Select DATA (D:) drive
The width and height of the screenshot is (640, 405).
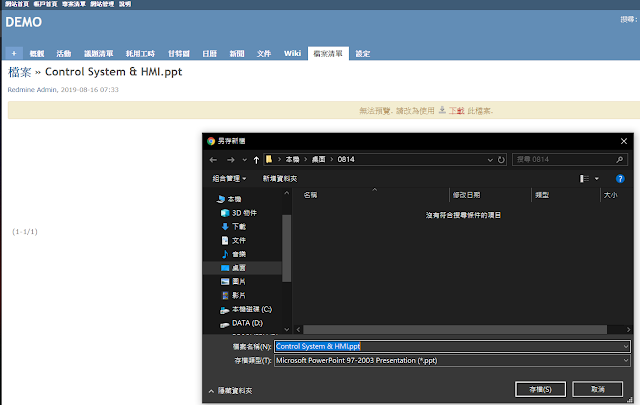click(242, 323)
